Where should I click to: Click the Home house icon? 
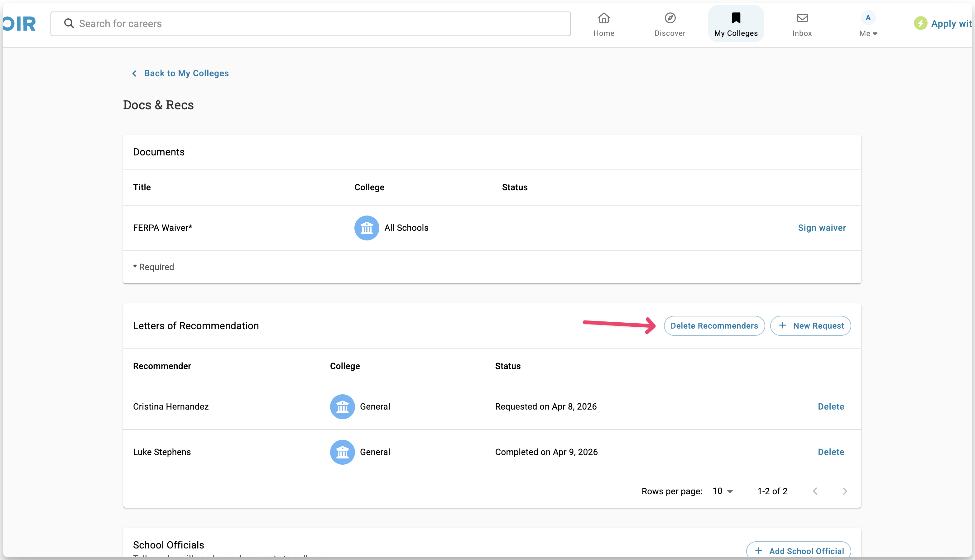[603, 18]
